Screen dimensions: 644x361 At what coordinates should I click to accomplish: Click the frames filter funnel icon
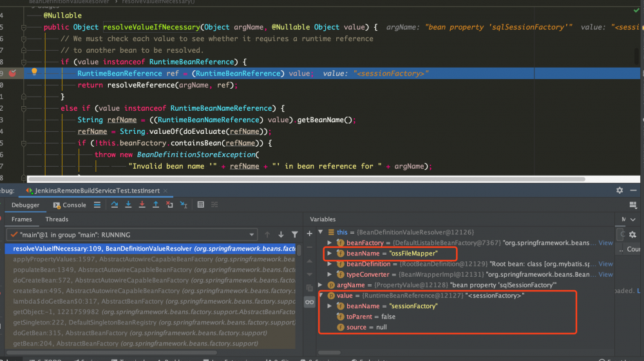(x=295, y=235)
